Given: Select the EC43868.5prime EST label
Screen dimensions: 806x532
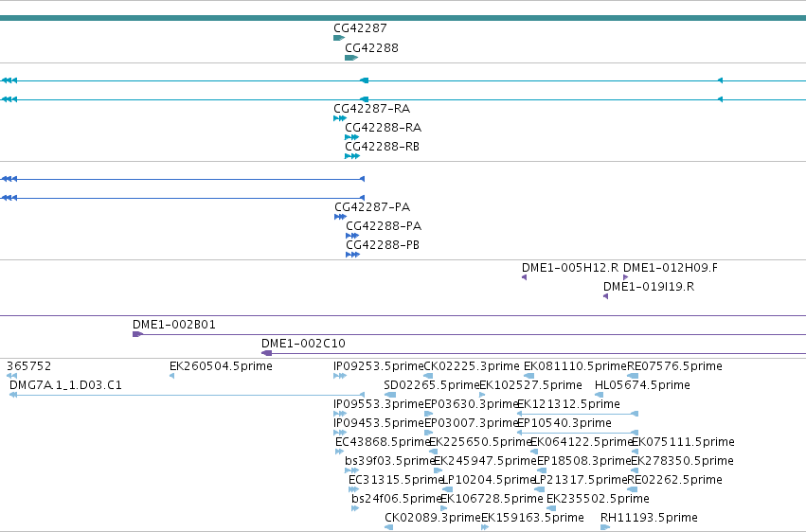Looking at the screenshot, I should [x=383, y=443].
